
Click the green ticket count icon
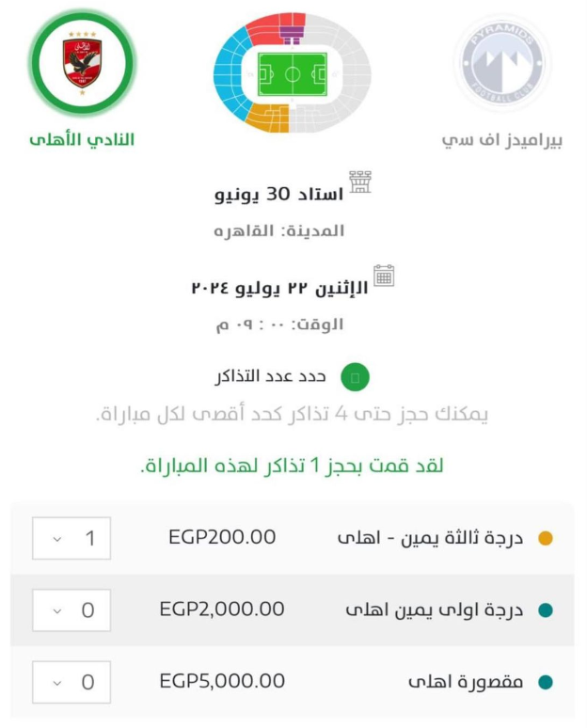(x=355, y=377)
